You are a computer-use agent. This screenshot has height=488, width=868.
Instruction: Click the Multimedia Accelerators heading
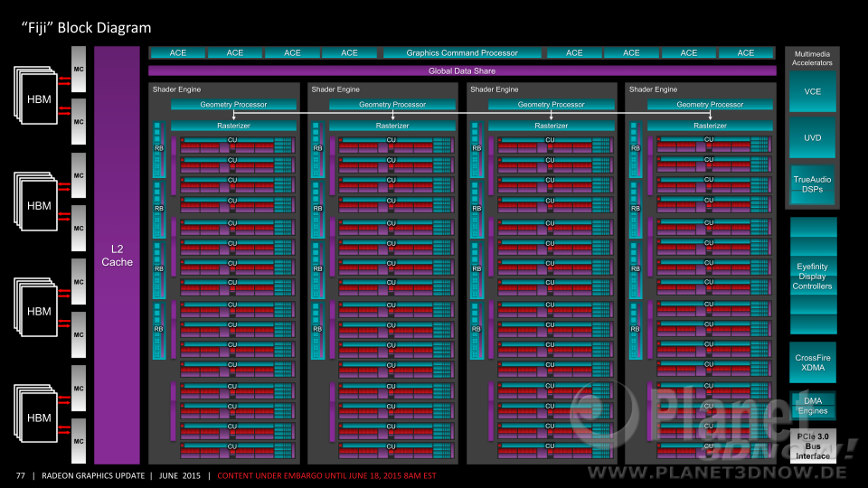tap(812, 58)
